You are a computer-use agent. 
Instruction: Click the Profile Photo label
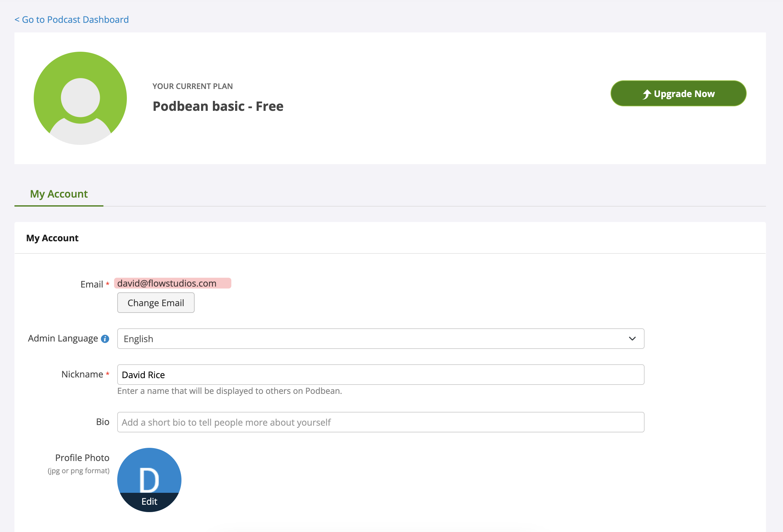pos(82,457)
